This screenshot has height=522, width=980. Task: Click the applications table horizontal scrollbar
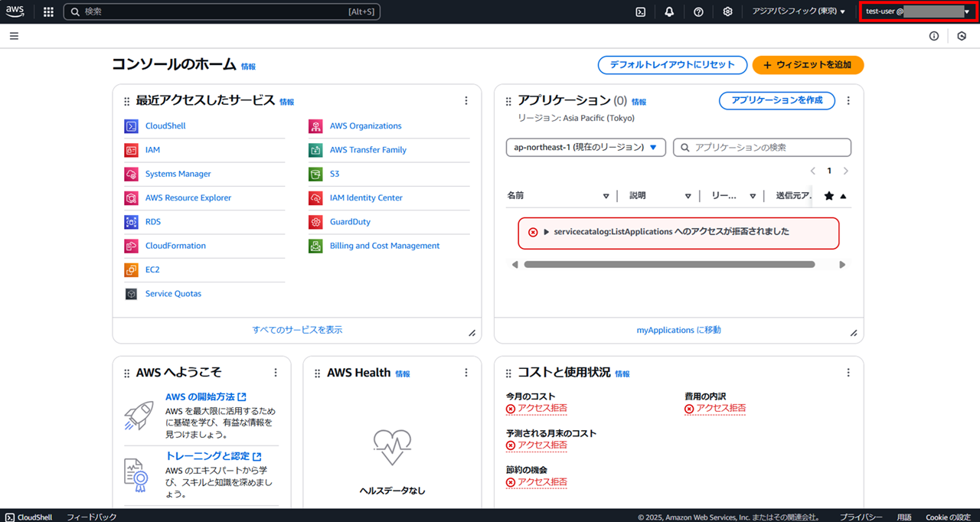[669, 265]
